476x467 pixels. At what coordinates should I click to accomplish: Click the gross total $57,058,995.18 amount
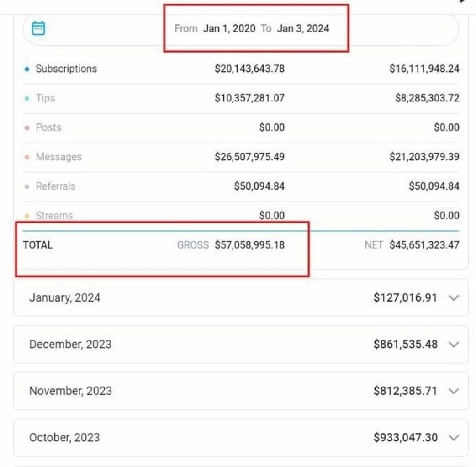(x=249, y=245)
